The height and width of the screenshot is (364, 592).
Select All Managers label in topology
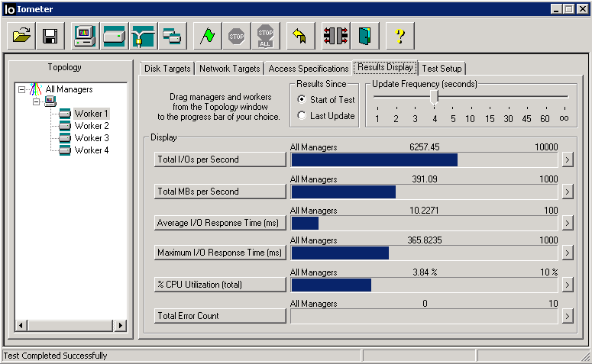(69, 89)
